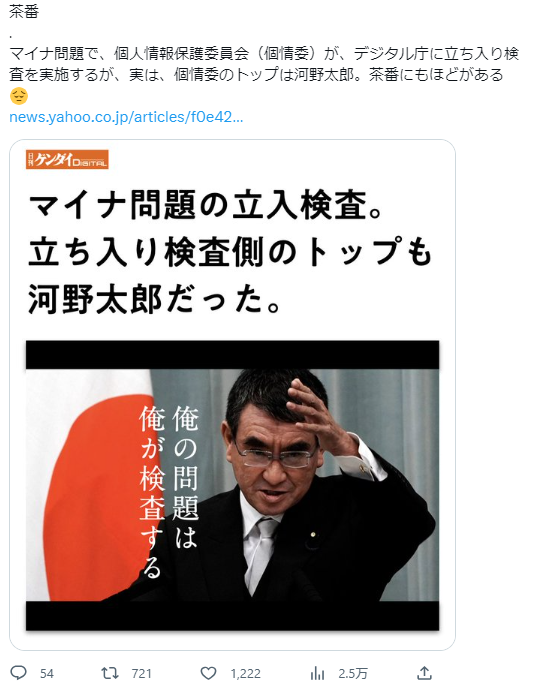The width and height of the screenshot is (535, 686).
Task: Open the photo of the man in glasses
Action: 232,485
